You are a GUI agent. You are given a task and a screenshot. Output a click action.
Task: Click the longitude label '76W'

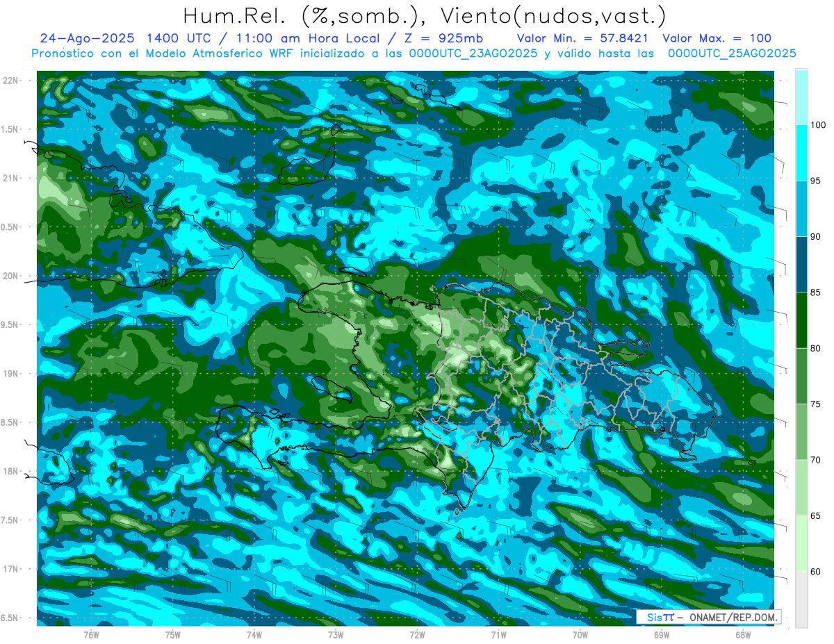[x=91, y=634]
